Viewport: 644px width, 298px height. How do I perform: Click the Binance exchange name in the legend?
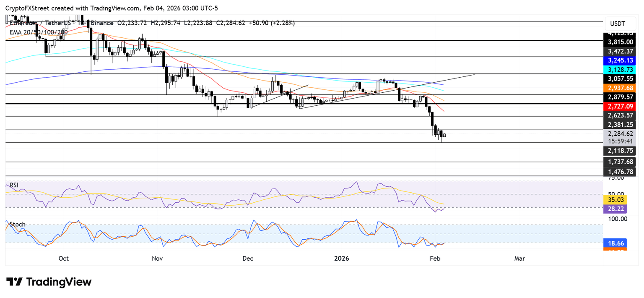pos(101,23)
